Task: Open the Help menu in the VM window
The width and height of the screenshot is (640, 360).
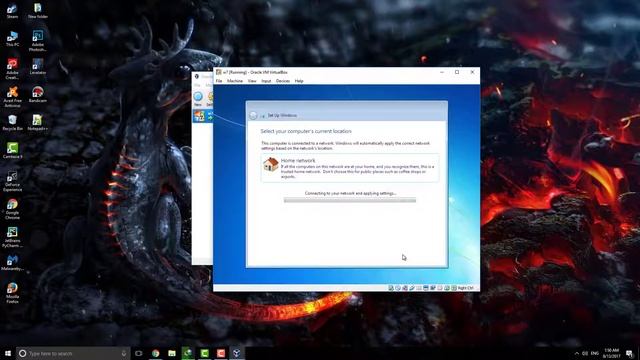Action: (x=299, y=81)
